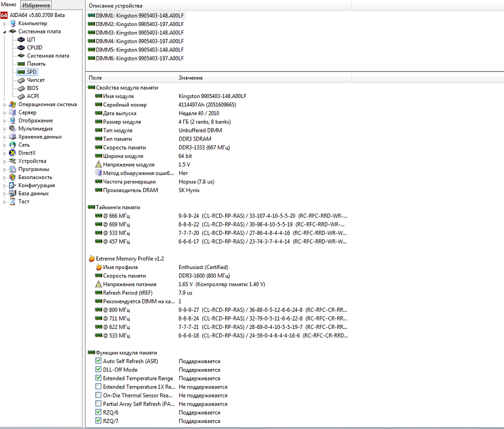Expand the Сервер tree node
Screen dimensions: 504x429
pyautogui.click(x=5, y=112)
